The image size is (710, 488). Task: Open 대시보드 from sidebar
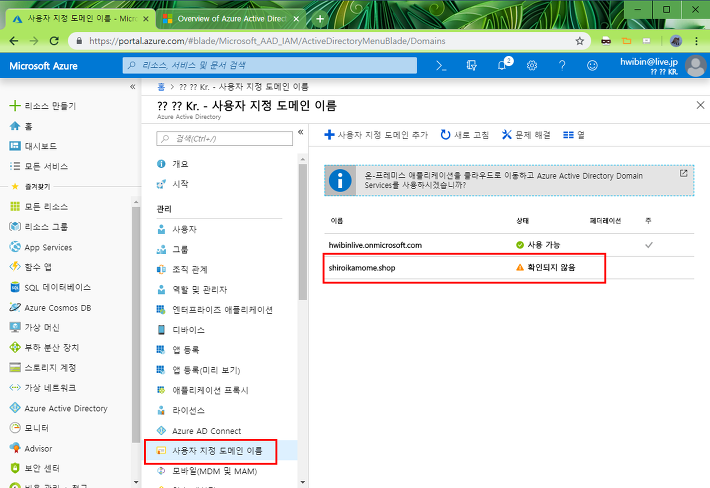coord(34,146)
